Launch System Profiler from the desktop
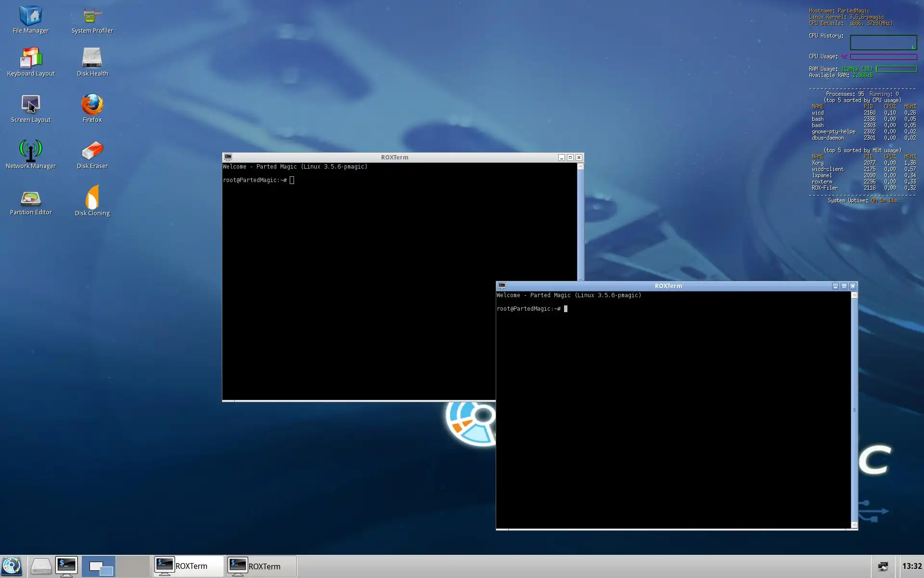Image resolution: width=924 pixels, height=578 pixels. 92,16
